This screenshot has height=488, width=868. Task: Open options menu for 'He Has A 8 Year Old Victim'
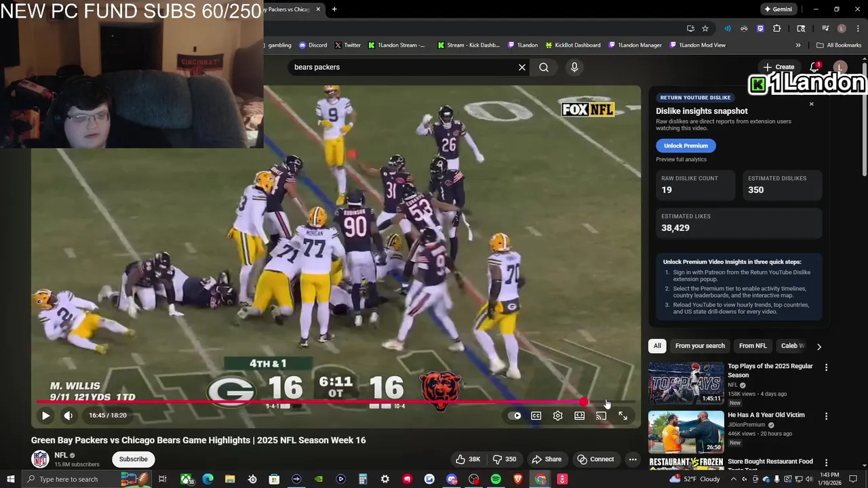[x=826, y=416]
